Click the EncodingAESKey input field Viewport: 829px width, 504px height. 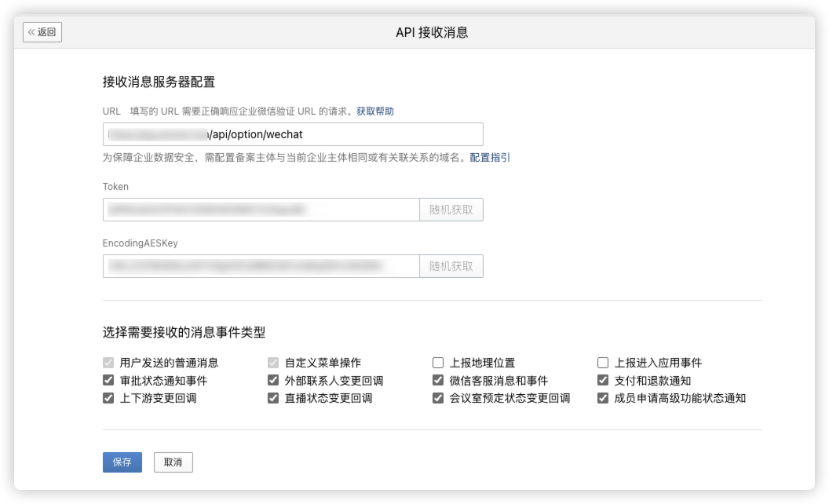pos(261,266)
